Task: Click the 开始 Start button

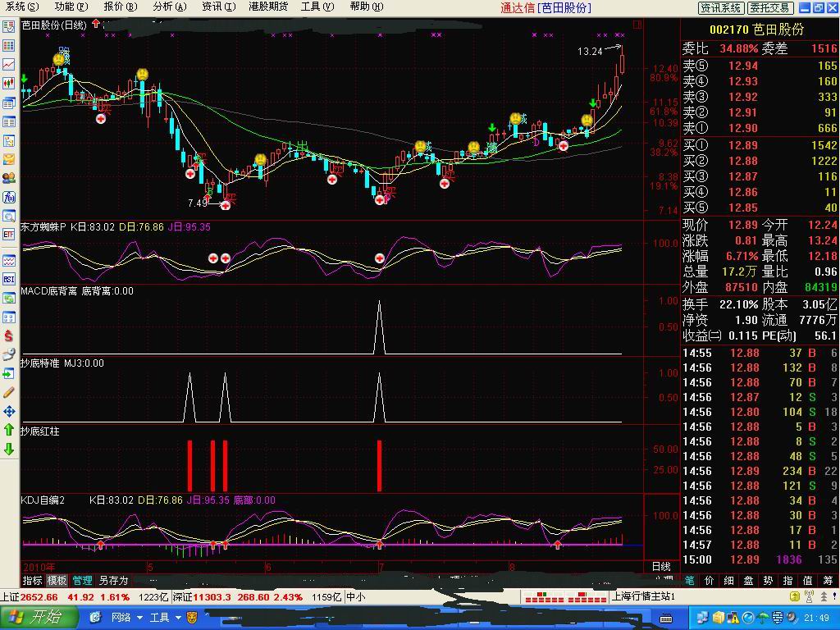Action: [x=39, y=618]
